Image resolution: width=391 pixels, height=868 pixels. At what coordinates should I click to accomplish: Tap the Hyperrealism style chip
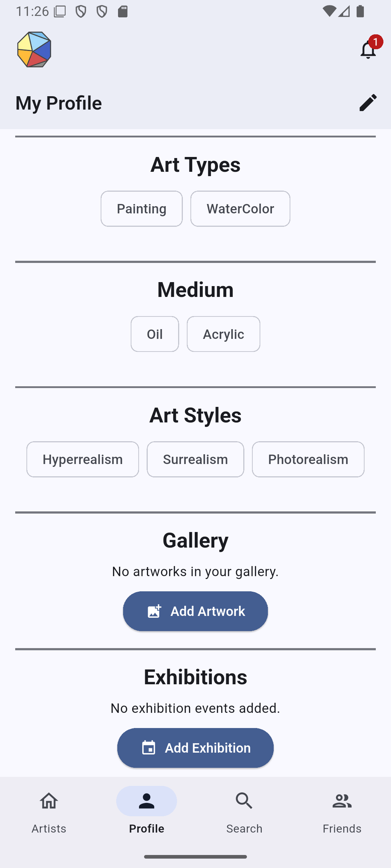(x=83, y=459)
